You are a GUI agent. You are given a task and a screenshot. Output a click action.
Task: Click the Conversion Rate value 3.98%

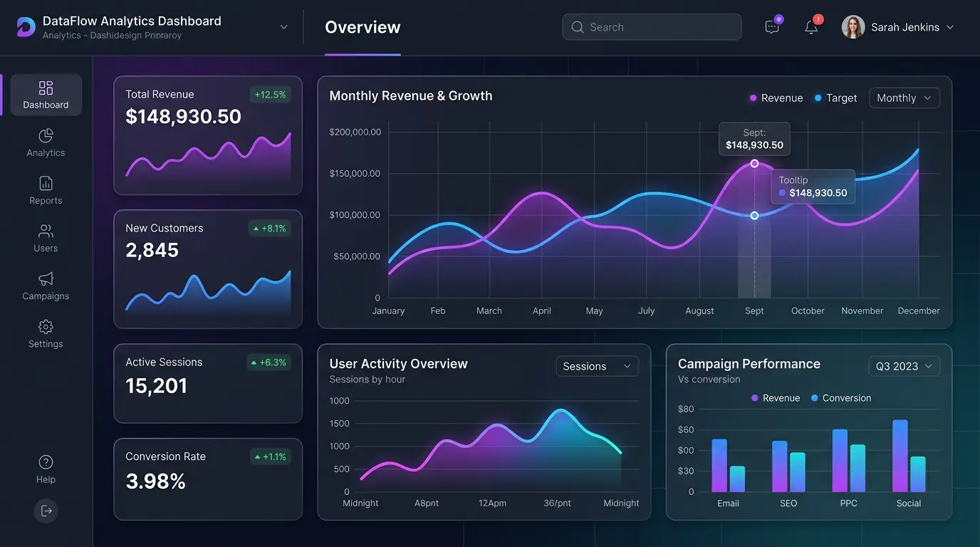[156, 481]
